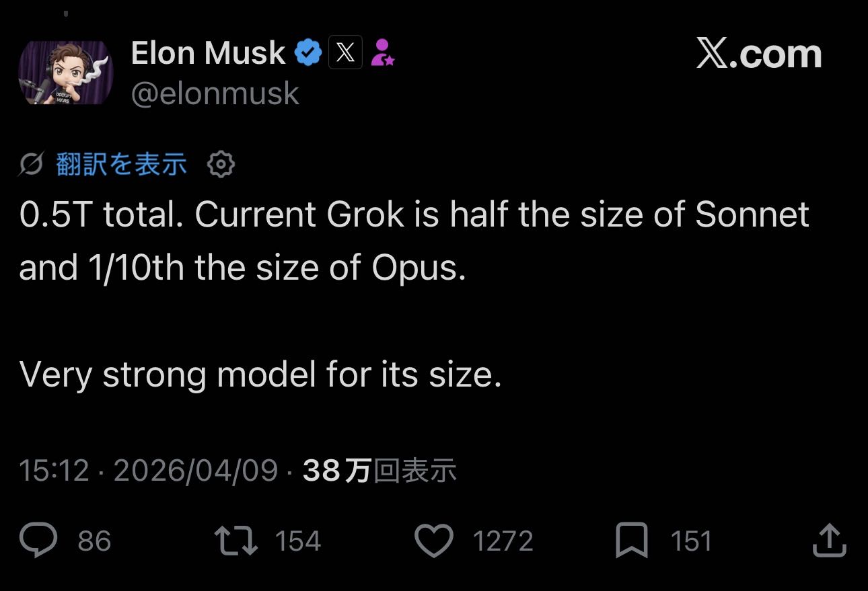Reply using the speech bubble icon
868x591 pixels.
[x=38, y=541]
